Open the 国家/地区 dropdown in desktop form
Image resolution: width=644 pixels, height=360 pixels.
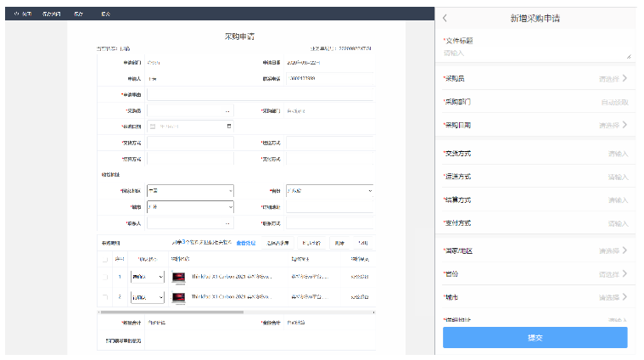[189, 191]
